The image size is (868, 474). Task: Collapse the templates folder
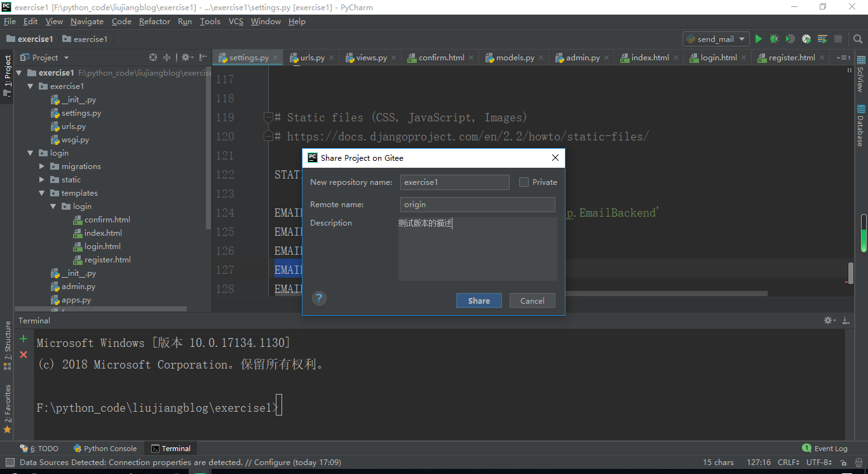click(x=42, y=193)
